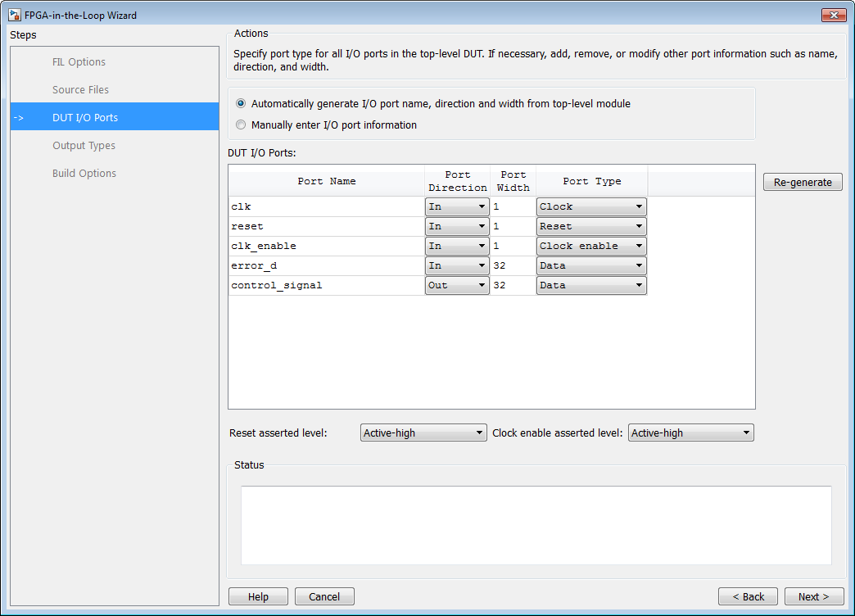This screenshot has width=855, height=616.
Task: Go to FIL Options step
Action: pos(79,62)
